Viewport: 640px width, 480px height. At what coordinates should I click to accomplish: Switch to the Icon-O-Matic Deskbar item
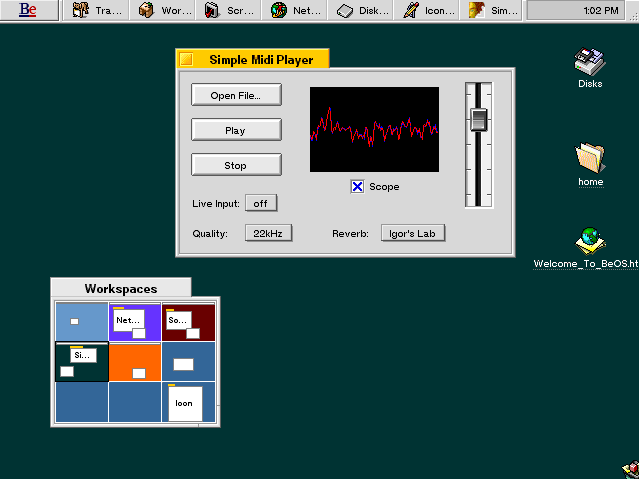pos(424,11)
